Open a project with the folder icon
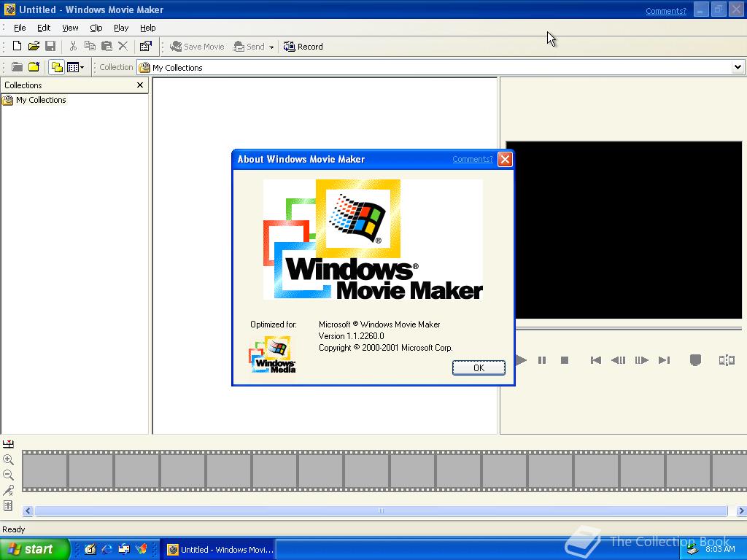The image size is (747, 560). (34, 46)
